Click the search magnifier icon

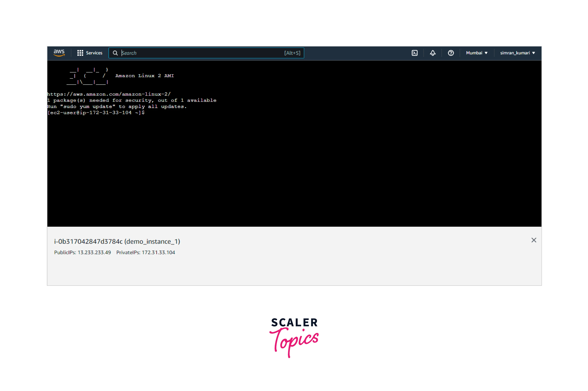(x=115, y=53)
